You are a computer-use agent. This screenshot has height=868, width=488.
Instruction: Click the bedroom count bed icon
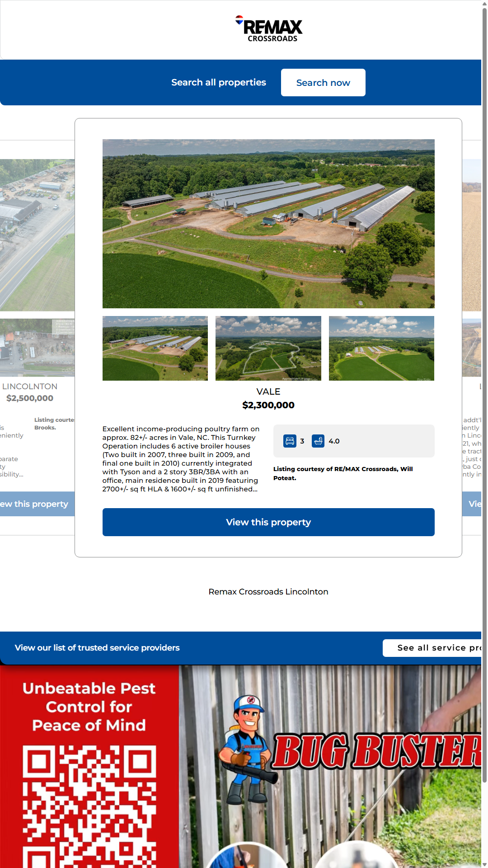(290, 441)
